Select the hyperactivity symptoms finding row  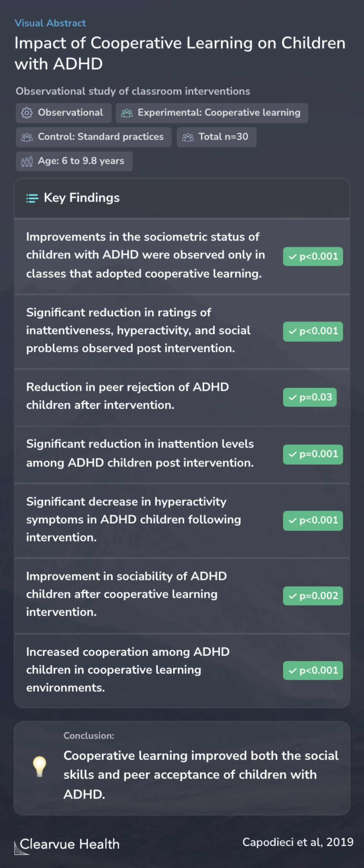[x=182, y=520]
